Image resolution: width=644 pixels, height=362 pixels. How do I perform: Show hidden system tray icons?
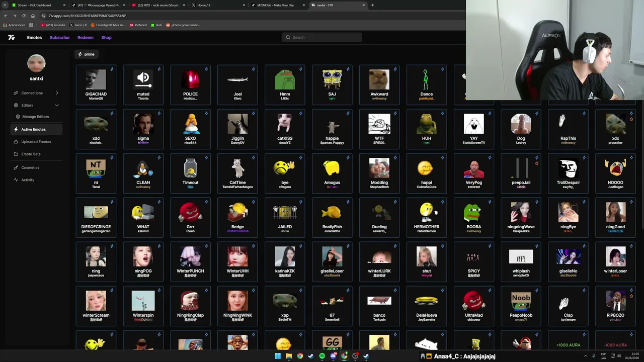click(x=586, y=356)
